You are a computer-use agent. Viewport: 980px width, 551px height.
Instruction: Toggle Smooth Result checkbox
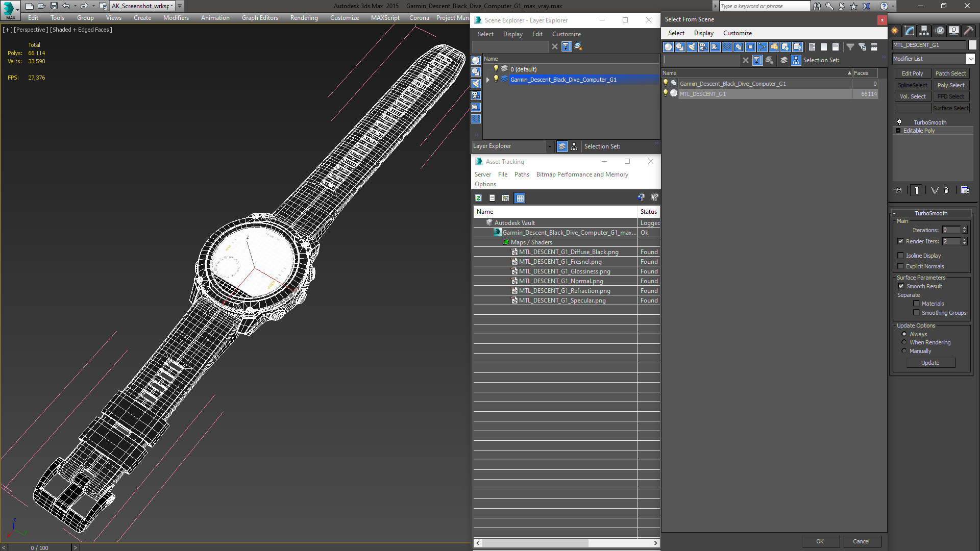tap(901, 286)
